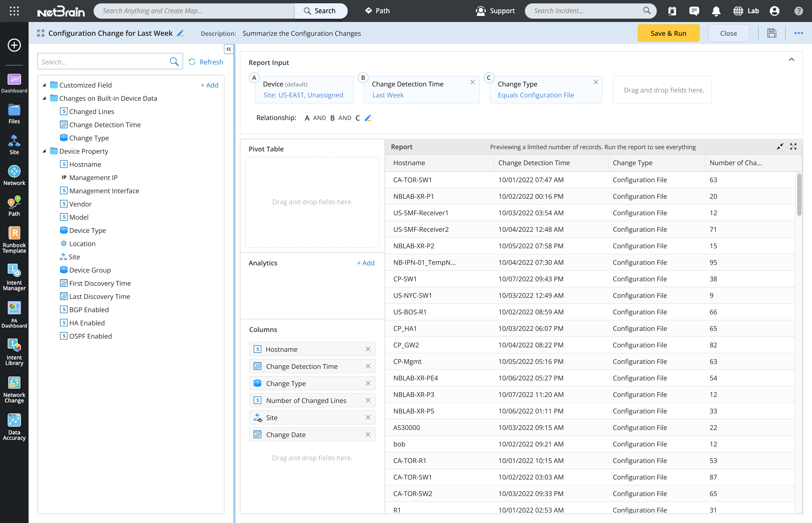The width and height of the screenshot is (812, 523).
Task: Collapse the Report Input section chevron
Action: tap(791, 60)
